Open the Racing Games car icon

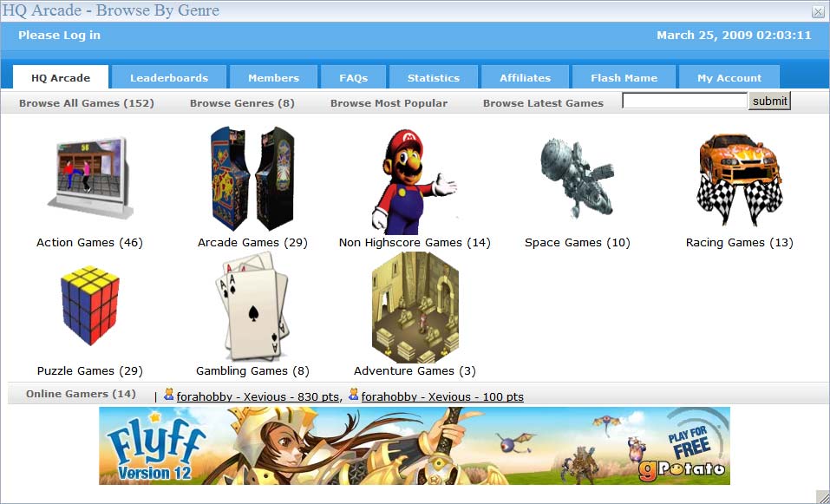tap(739, 178)
